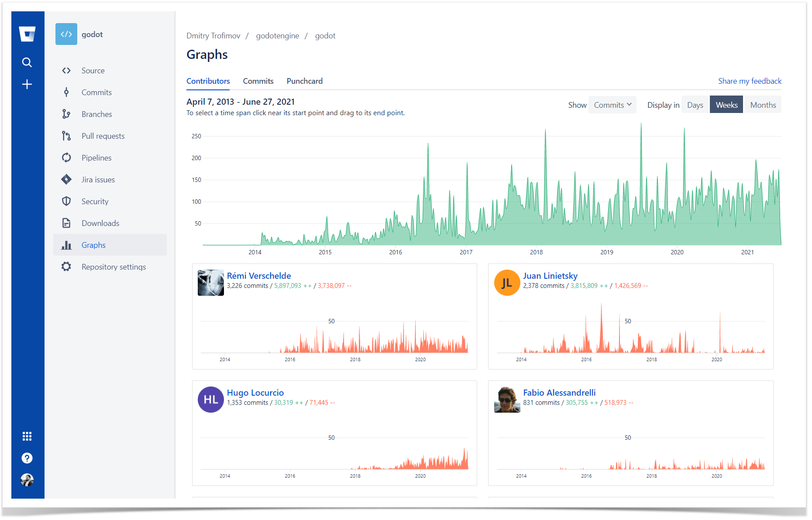The image size is (812, 520).
Task: Expand the Show Commits dropdown
Action: (612, 105)
